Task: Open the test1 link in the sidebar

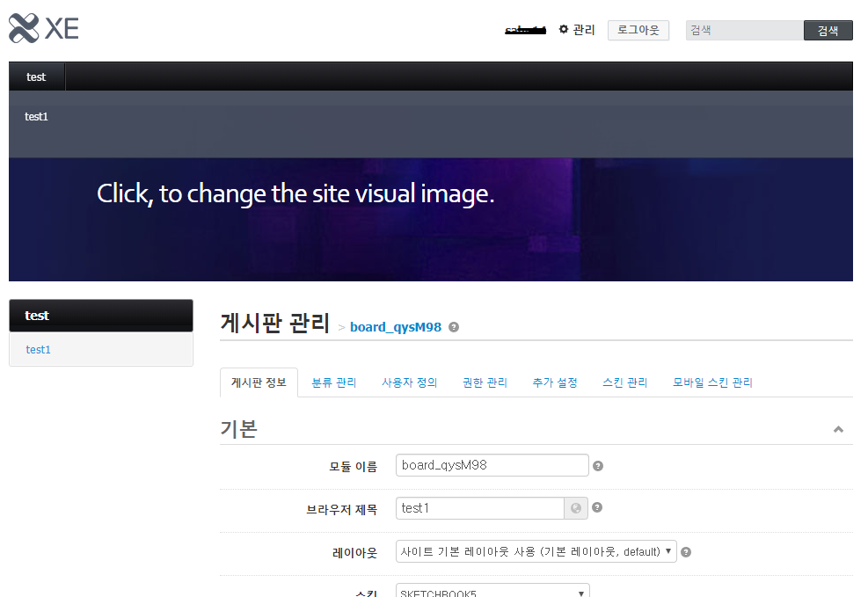Action: (38, 350)
